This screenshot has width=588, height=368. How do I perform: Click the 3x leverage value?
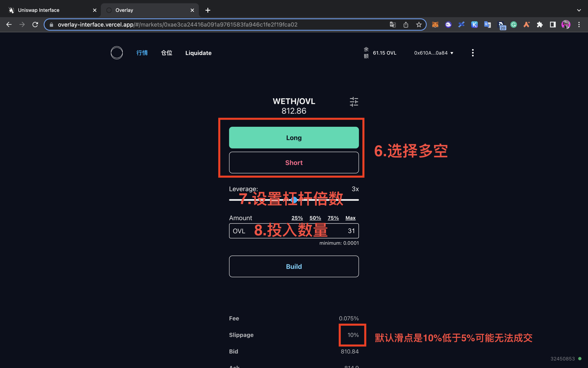coord(355,189)
